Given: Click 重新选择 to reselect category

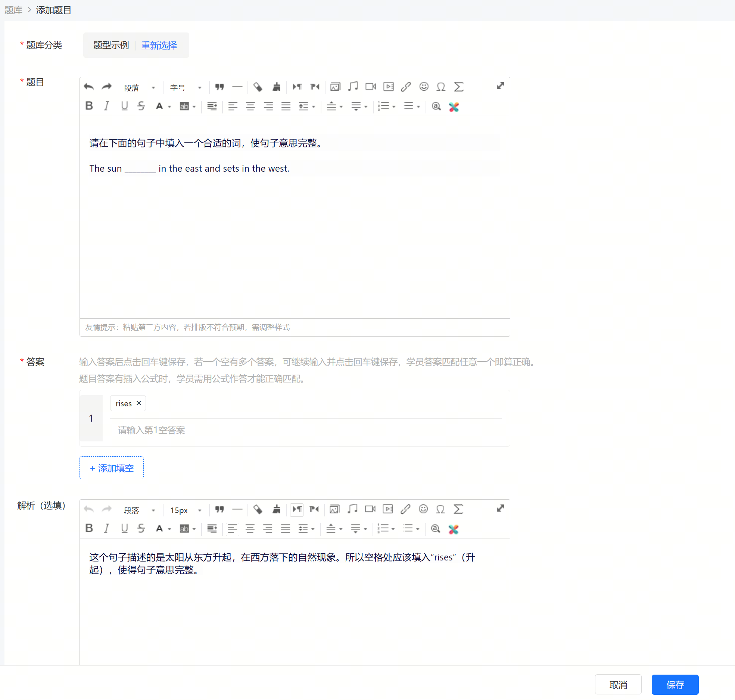Looking at the screenshot, I should tap(159, 46).
